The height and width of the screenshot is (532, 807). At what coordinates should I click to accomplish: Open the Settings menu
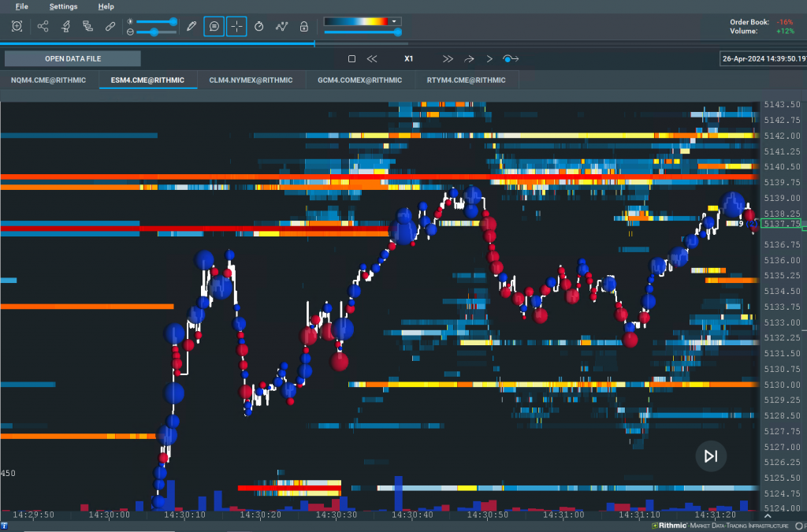point(63,6)
